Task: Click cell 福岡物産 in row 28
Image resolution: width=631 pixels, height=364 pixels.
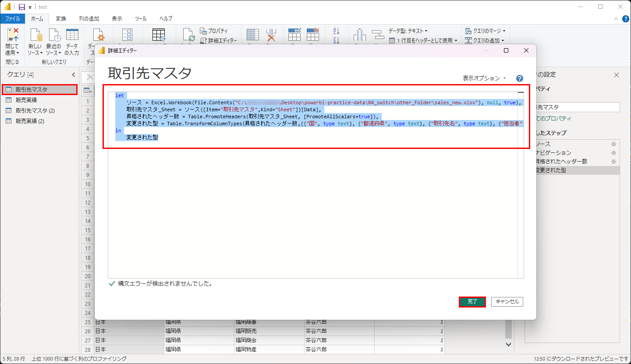Action: [269, 350]
